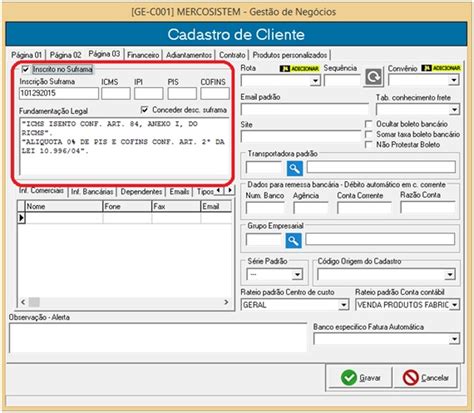
Task: Open Código Origem do Cadastro dropdown
Action: [450, 275]
